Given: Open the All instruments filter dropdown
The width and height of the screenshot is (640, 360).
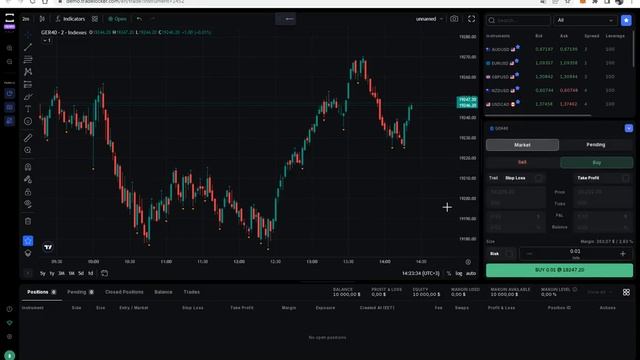Looking at the screenshot, I should click(585, 20).
